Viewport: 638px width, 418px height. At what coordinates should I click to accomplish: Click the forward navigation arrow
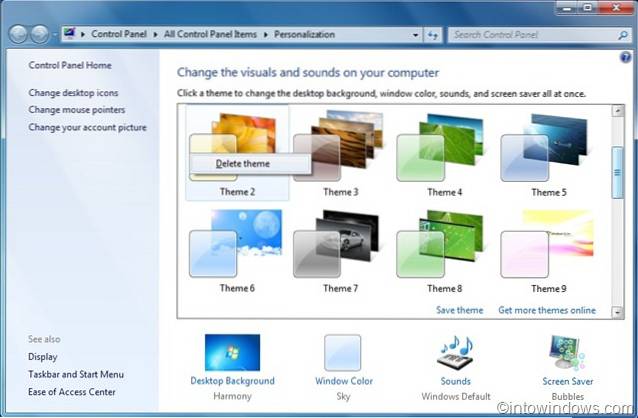39,34
